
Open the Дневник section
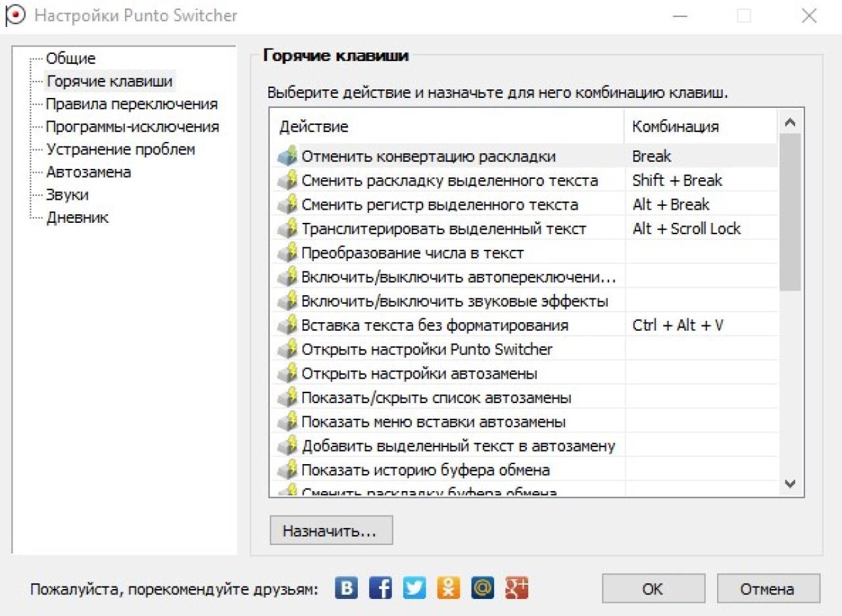coord(77,218)
